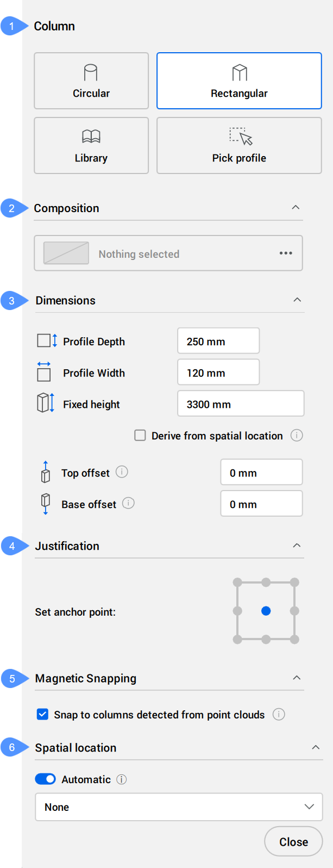Collapse the Dimensions section
333x868 pixels.
click(297, 300)
